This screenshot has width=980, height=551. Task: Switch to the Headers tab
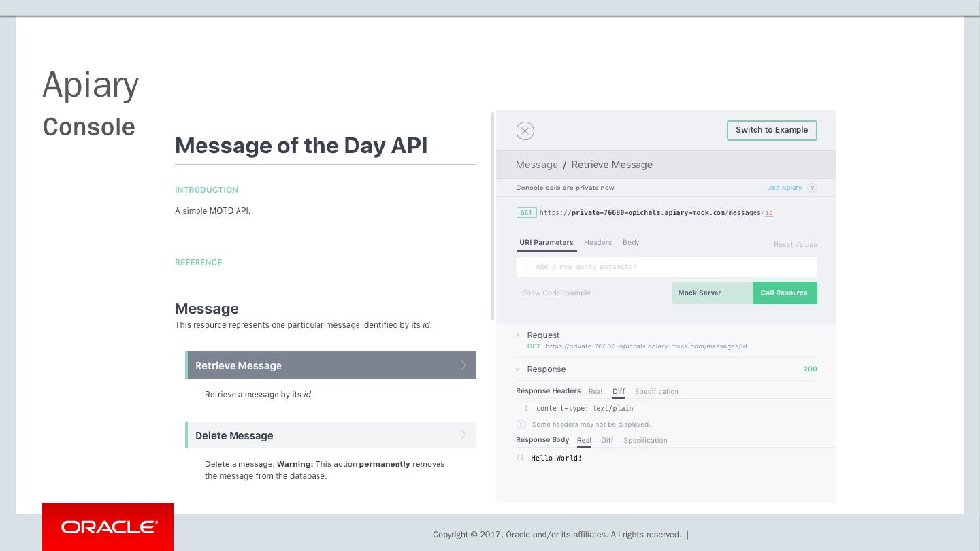tap(598, 243)
